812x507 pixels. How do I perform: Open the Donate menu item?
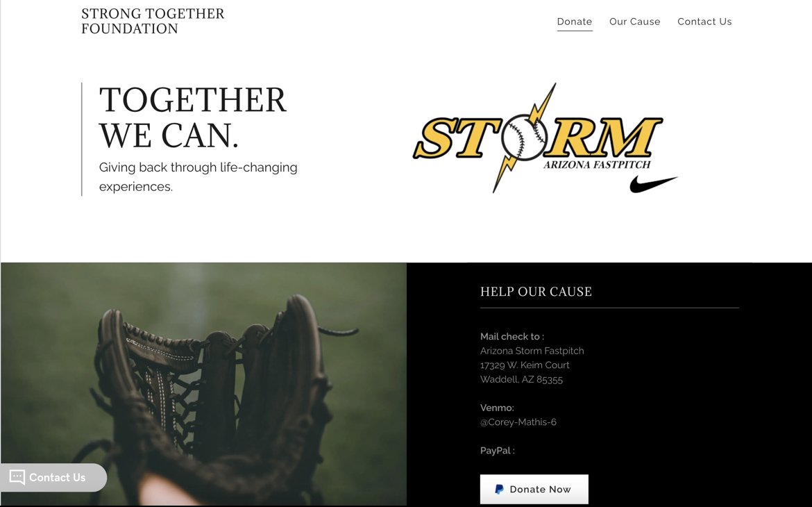point(575,22)
